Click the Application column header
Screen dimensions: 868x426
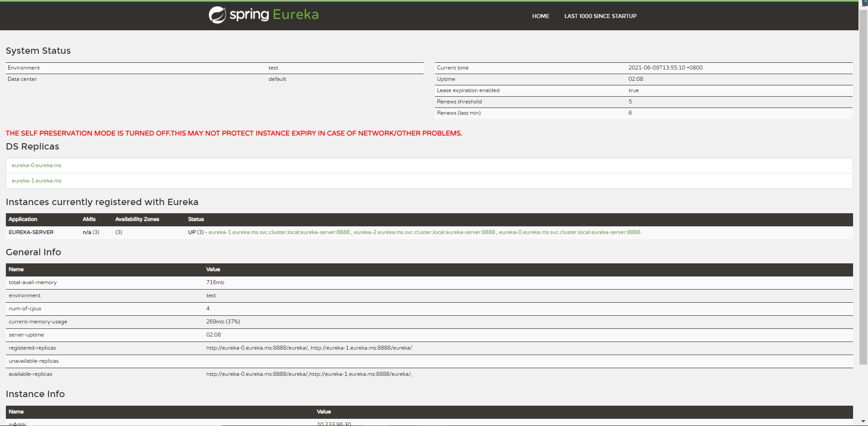tap(23, 219)
